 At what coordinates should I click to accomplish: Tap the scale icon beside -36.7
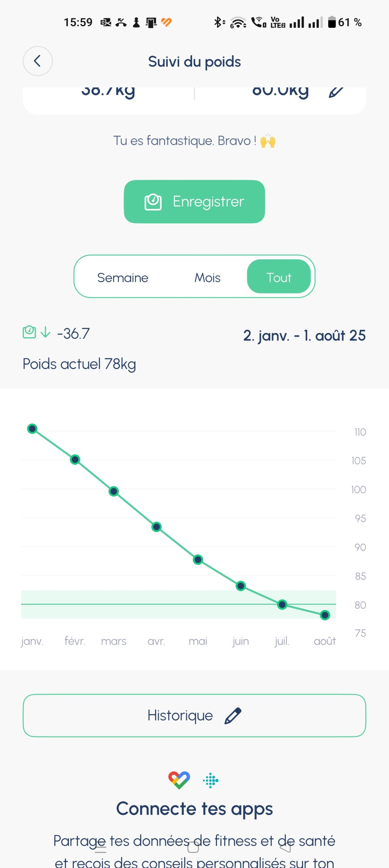coord(29,332)
